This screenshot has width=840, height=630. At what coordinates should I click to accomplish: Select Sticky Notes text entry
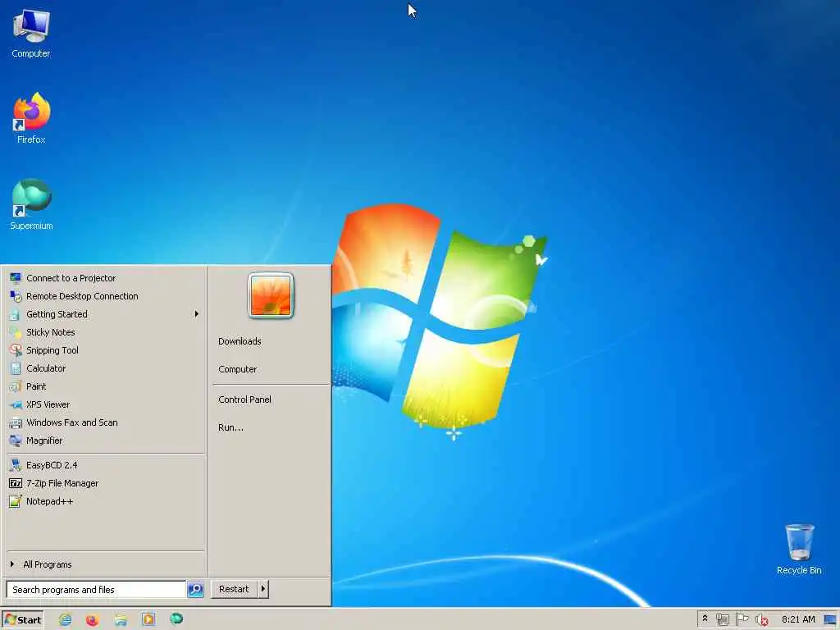pos(50,332)
